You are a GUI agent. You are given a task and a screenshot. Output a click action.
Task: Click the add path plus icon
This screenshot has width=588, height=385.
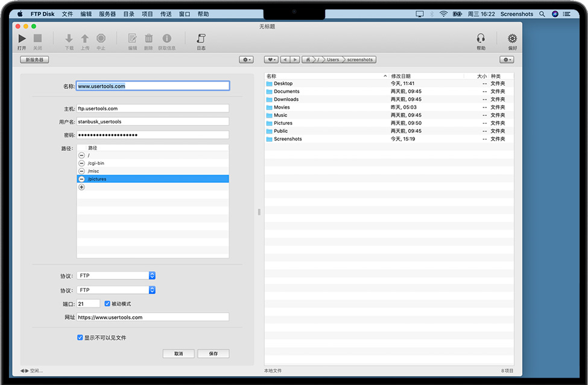pyautogui.click(x=82, y=187)
